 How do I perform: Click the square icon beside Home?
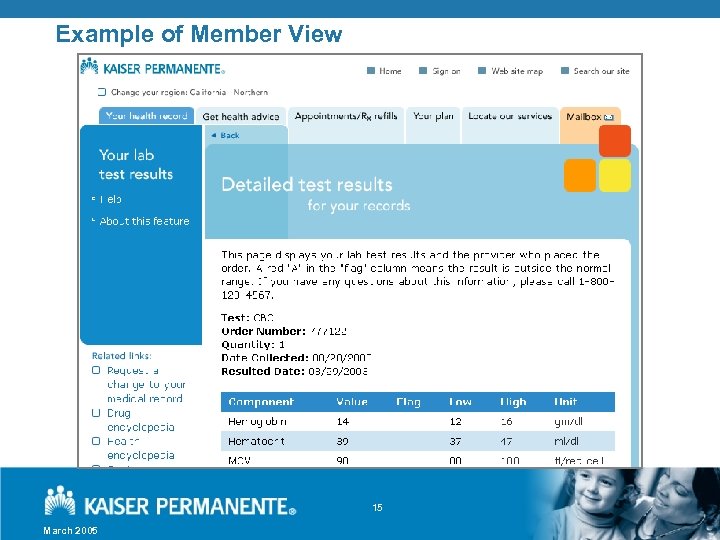371,71
